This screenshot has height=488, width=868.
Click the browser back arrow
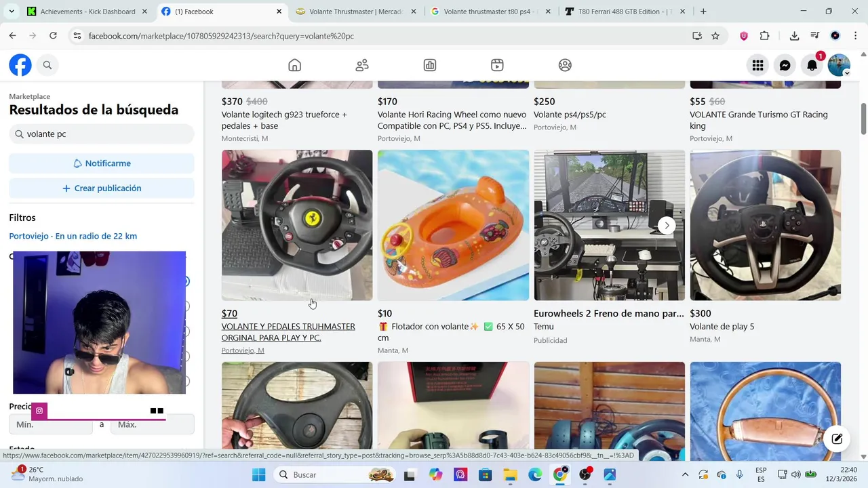(x=12, y=36)
